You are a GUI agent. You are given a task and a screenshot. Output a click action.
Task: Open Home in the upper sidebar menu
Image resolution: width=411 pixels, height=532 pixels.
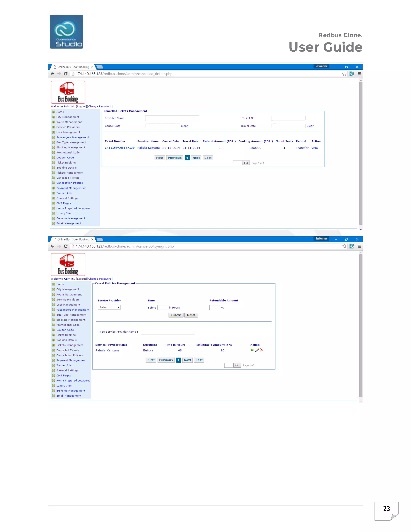click(x=60, y=112)
